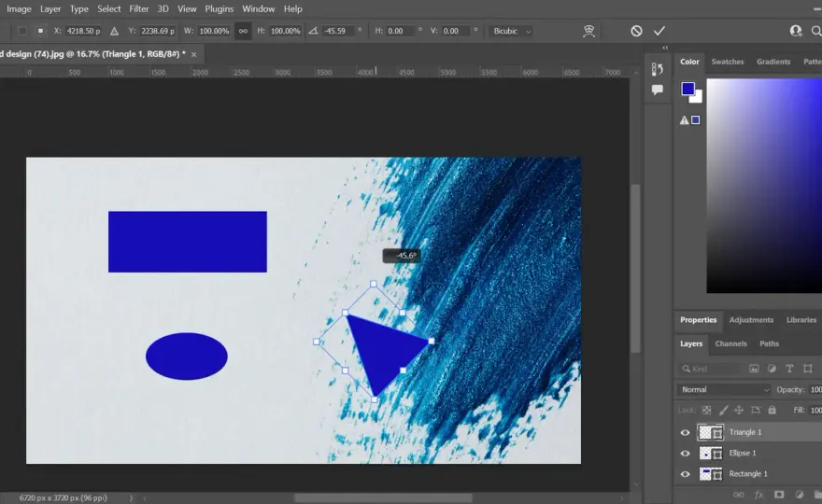Switch to the Gradients tab
822x504 pixels.
click(x=773, y=62)
